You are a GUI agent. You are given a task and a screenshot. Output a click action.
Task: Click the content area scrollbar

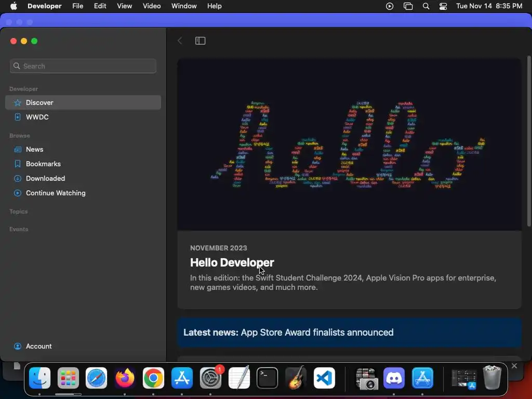(x=528, y=141)
